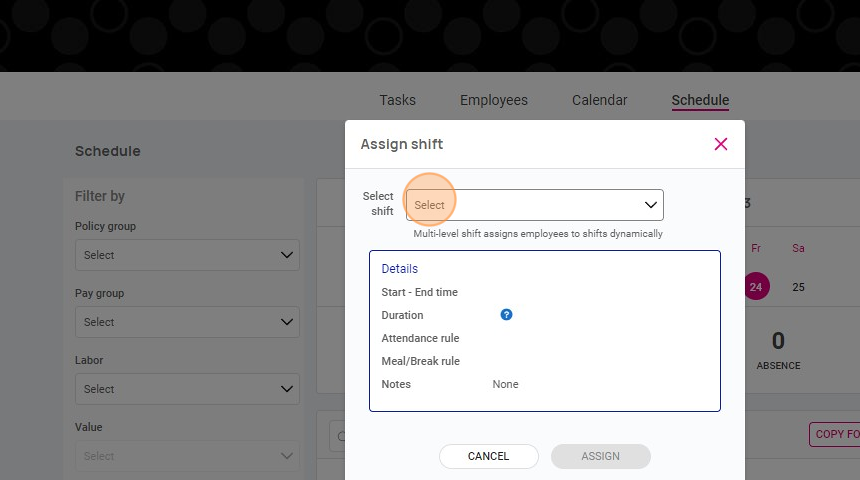Viewport: 860px width, 480px height.
Task: Click the Details heading text
Action: [400, 268]
